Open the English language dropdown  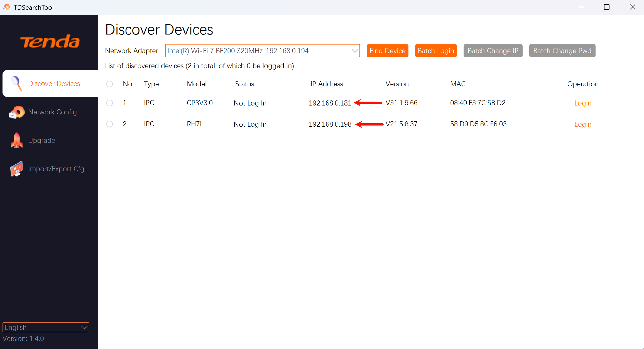[x=46, y=327]
